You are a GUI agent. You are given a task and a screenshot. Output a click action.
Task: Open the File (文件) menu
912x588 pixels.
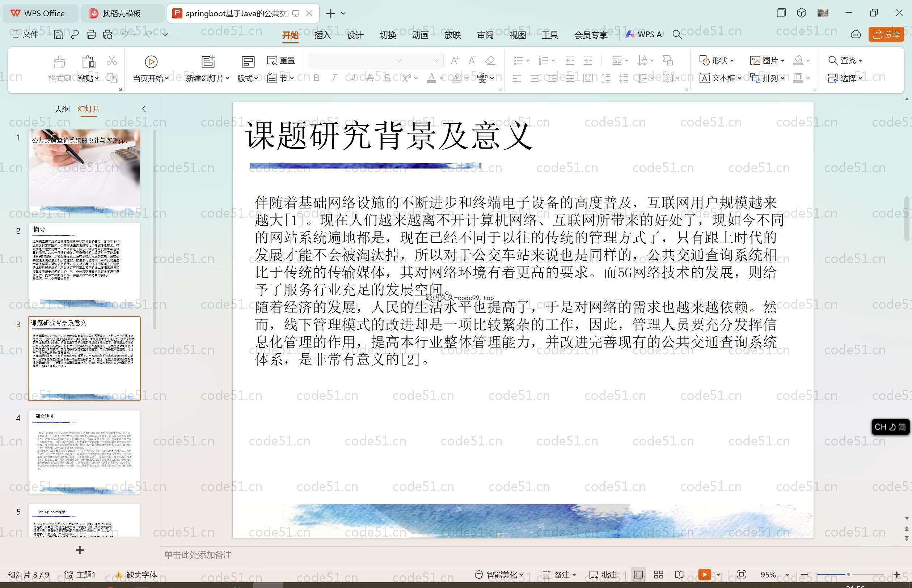[x=25, y=35]
